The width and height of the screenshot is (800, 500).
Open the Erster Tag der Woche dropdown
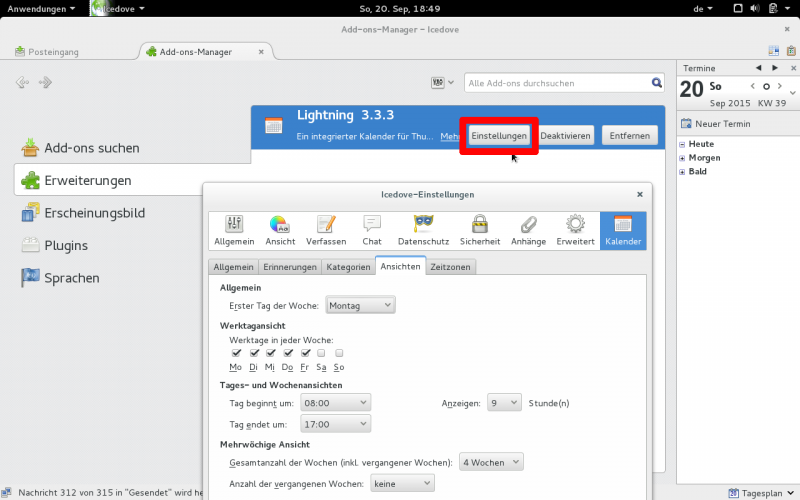361,305
